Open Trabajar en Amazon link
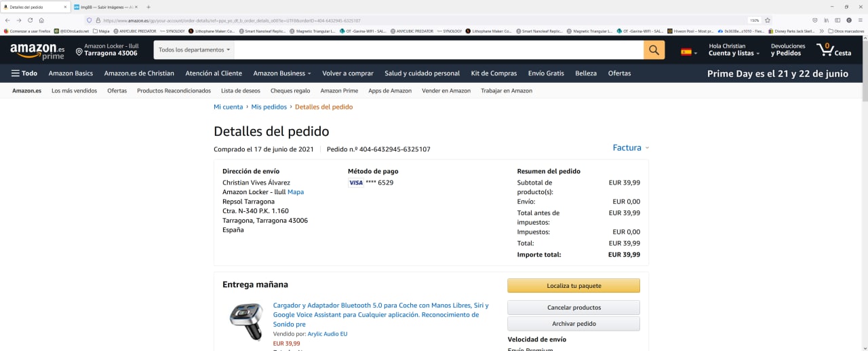The width and height of the screenshot is (868, 351). (x=507, y=91)
